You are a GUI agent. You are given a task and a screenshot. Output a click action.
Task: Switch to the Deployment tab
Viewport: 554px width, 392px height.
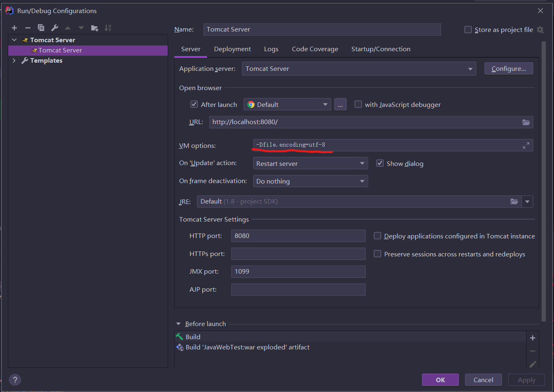click(232, 49)
